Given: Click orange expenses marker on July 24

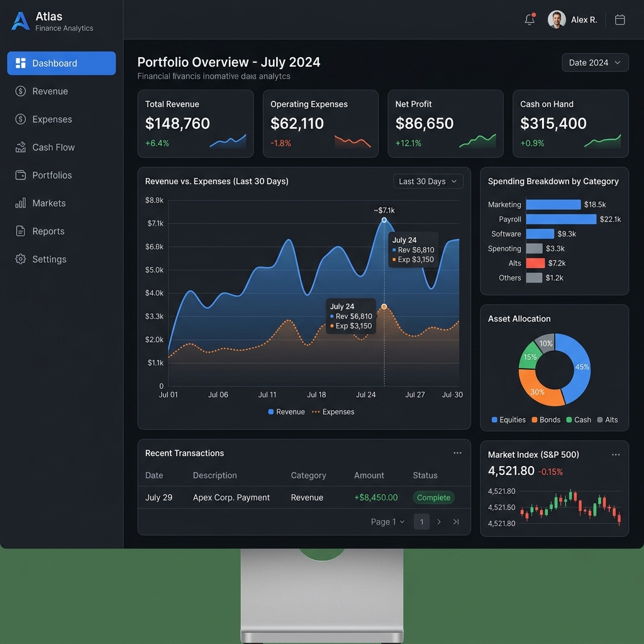Looking at the screenshot, I should point(384,306).
